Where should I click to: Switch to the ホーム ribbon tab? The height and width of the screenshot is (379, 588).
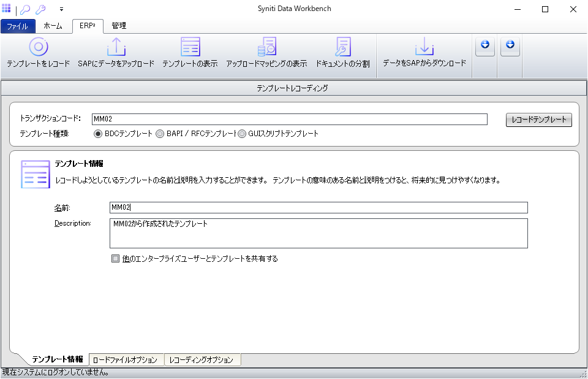coord(53,26)
